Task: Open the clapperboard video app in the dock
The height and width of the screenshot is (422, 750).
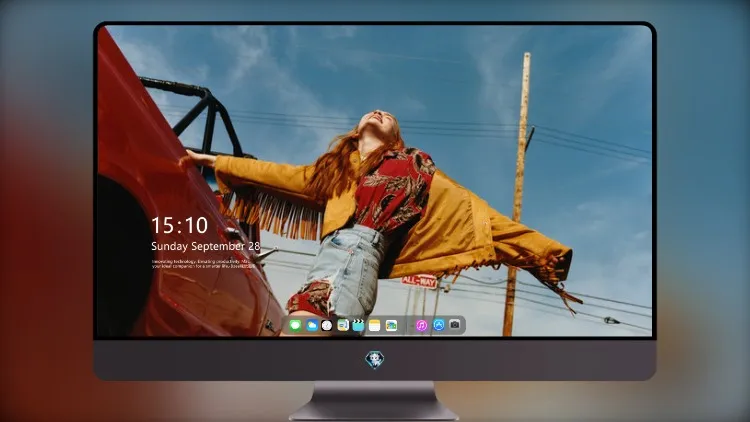Action: point(358,325)
